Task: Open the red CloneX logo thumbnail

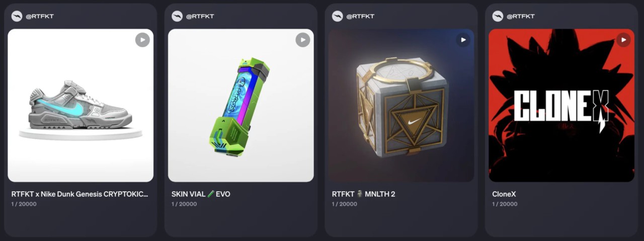Action: [561, 105]
